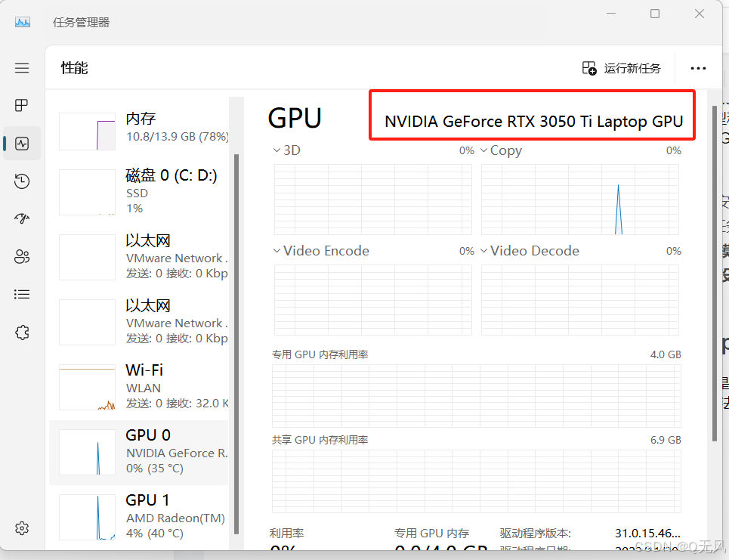Click the GPU 1 thumbnail graph
Viewport: 729px width, 560px height.
[87, 517]
